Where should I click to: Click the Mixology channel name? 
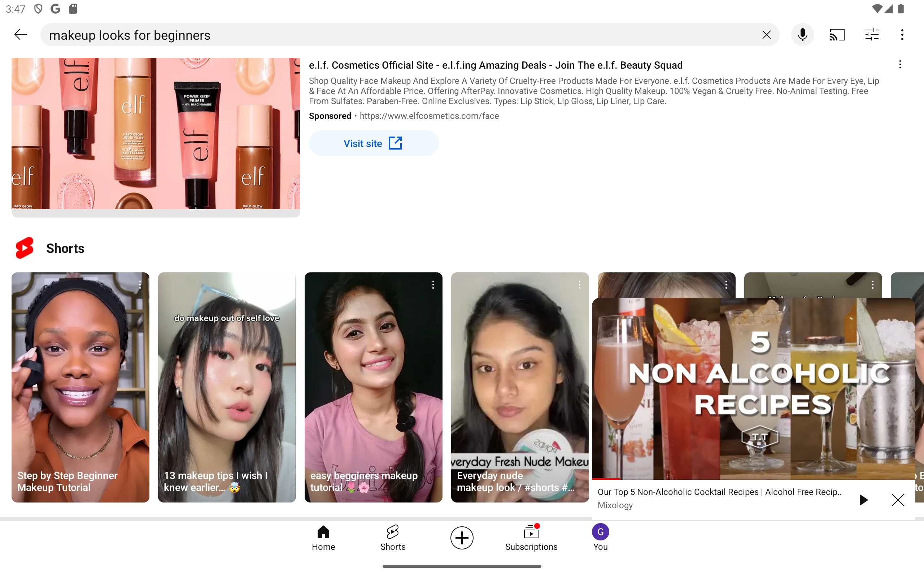(615, 505)
